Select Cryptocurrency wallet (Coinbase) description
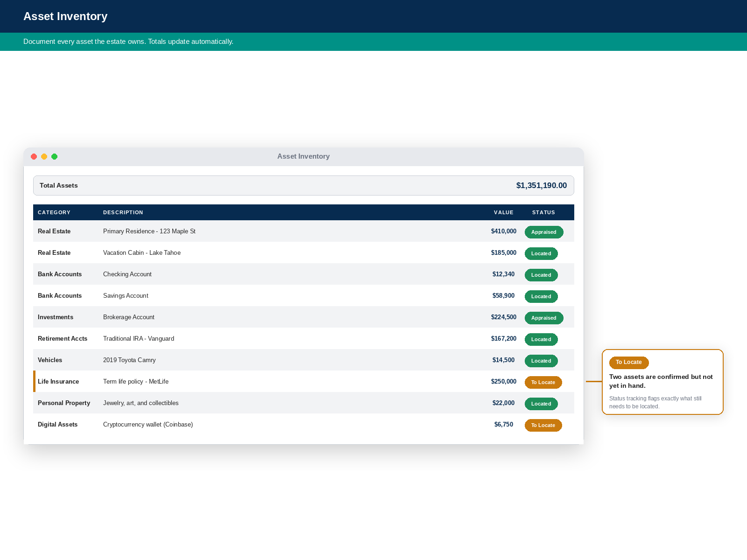 (148, 425)
